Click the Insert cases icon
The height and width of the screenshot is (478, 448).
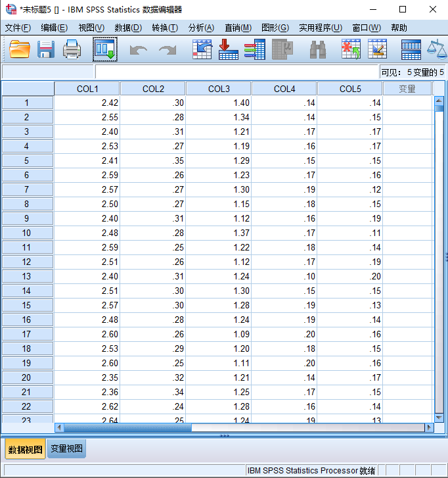coord(351,49)
